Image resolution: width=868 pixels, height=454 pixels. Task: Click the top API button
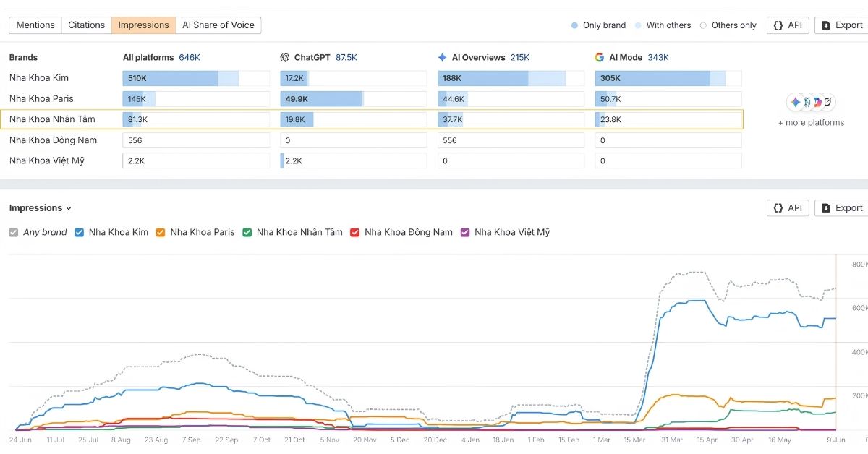click(788, 25)
